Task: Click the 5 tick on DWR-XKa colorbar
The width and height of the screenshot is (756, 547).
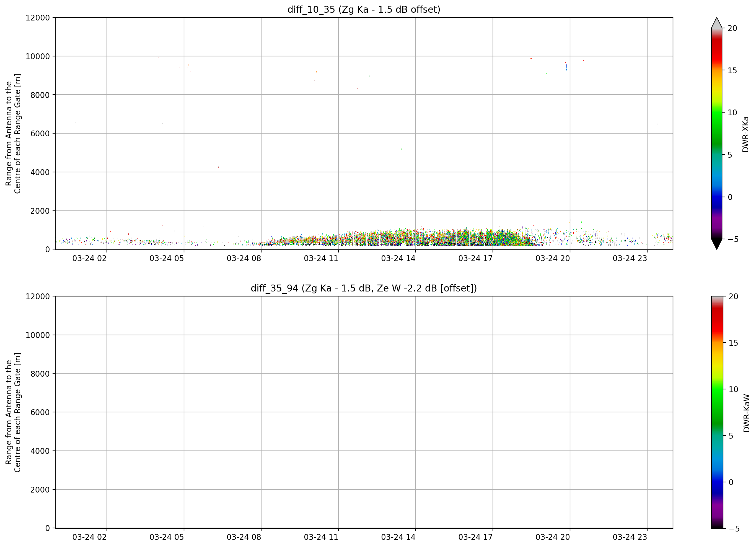Action: click(x=730, y=155)
